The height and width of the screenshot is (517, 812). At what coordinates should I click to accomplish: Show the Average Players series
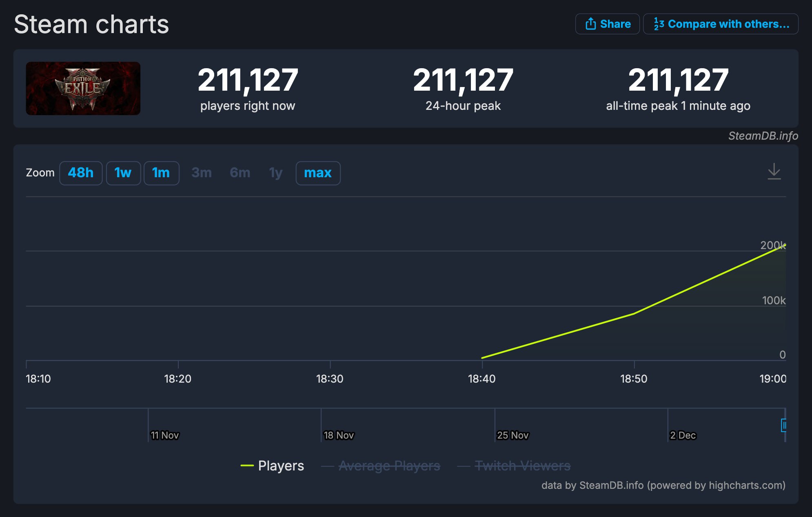click(x=389, y=466)
